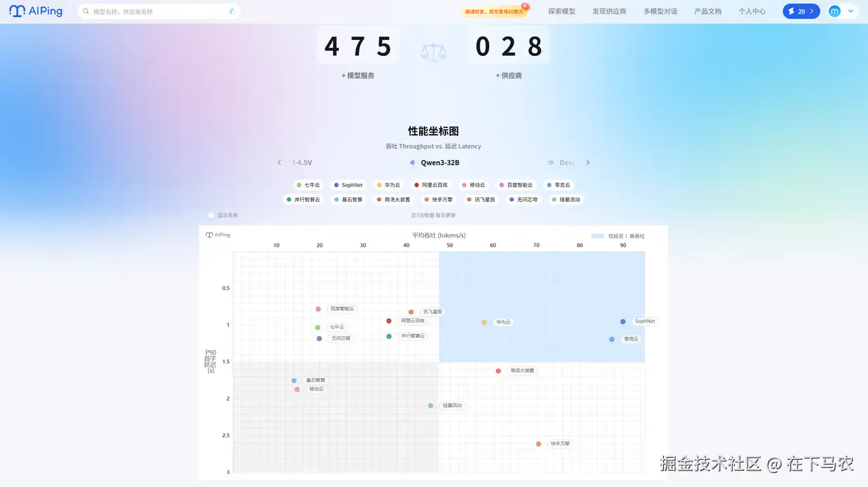Click 零克云 data point in the chart
Screen dimensions: 868x487
point(612,339)
